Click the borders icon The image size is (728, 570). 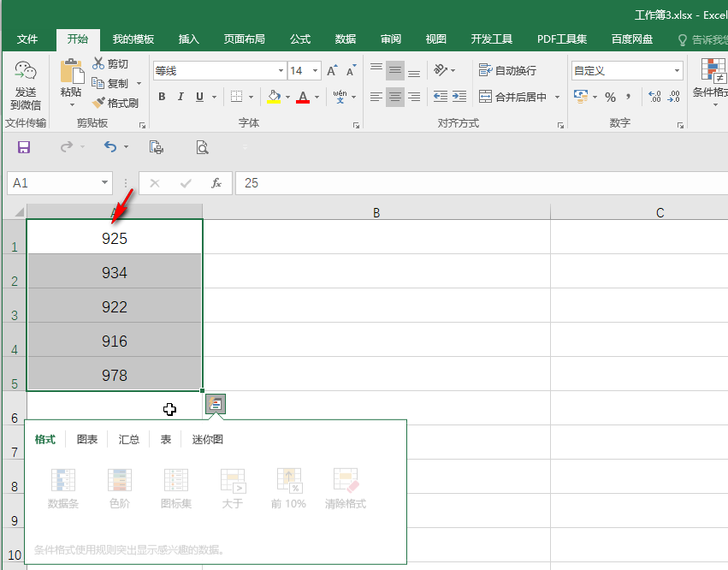click(236, 97)
